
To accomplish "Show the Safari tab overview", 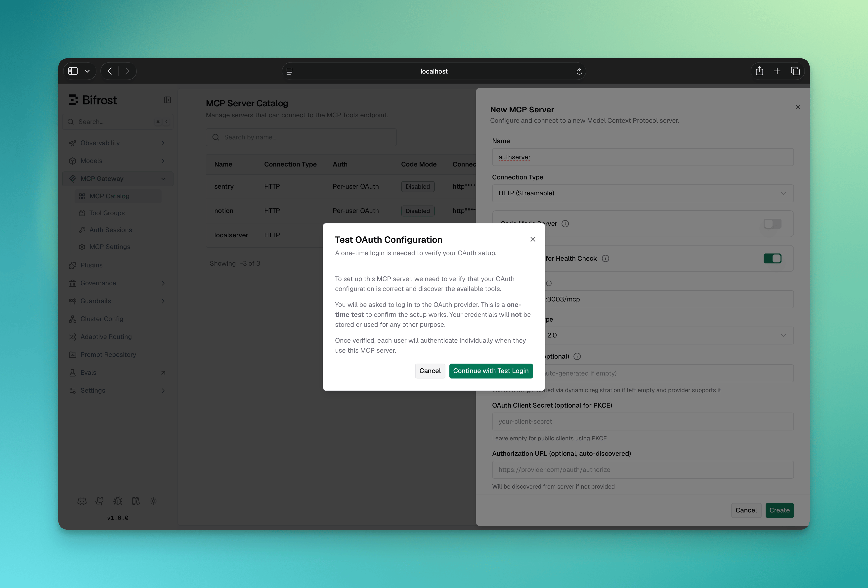I will pos(795,71).
